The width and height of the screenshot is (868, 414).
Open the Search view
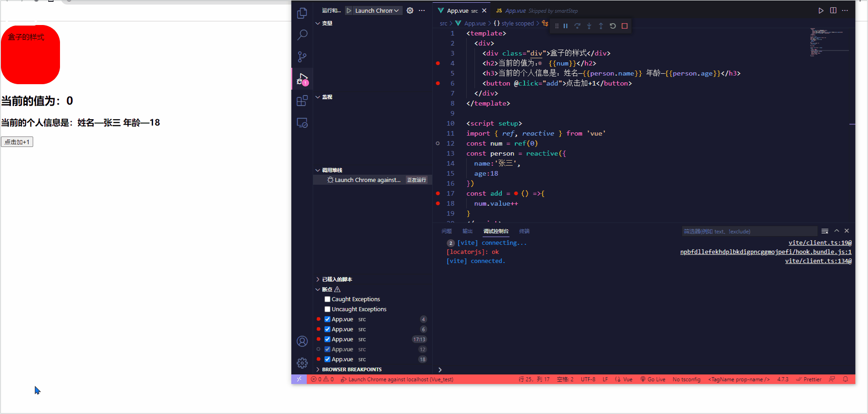click(x=302, y=35)
